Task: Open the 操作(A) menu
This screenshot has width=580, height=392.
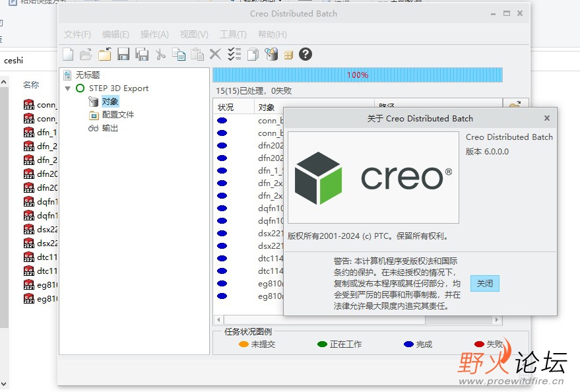Action: 154,34
